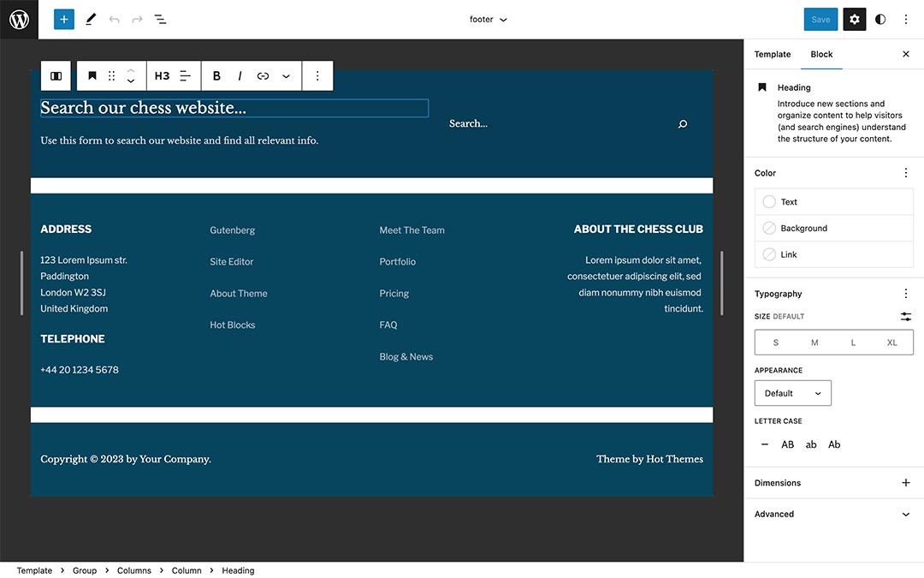Insert a link using the toolbar link icon
Viewport: 924px width, 578px height.
click(263, 75)
